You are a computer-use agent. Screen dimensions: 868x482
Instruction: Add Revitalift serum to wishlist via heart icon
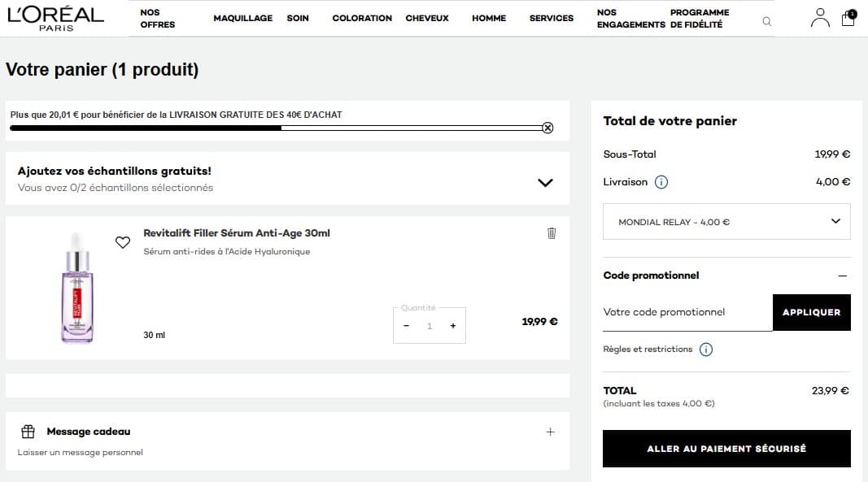(123, 241)
